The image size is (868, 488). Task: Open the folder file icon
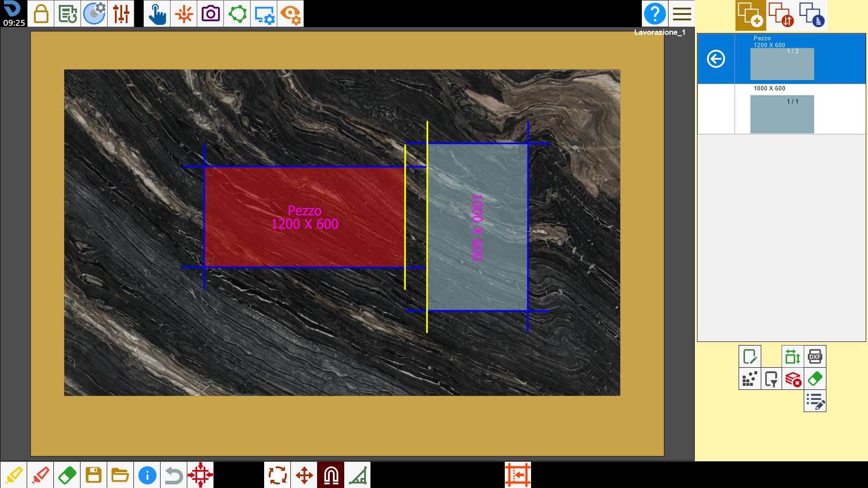(120, 475)
